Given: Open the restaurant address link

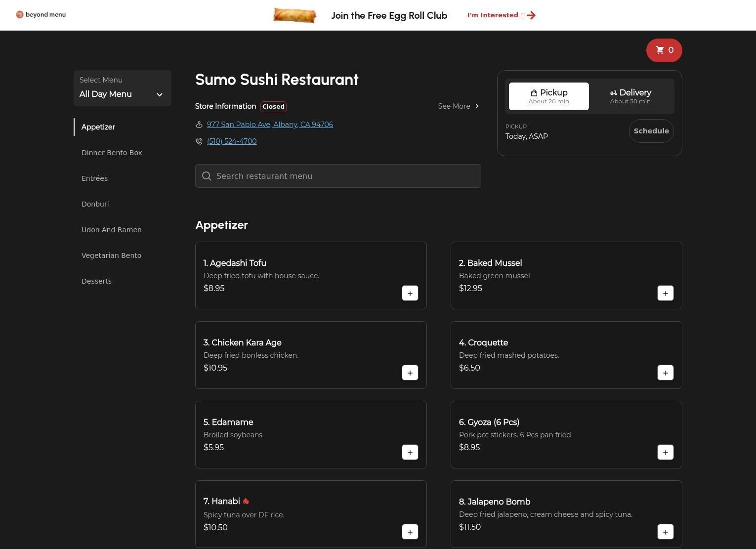Looking at the screenshot, I should (270, 125).
